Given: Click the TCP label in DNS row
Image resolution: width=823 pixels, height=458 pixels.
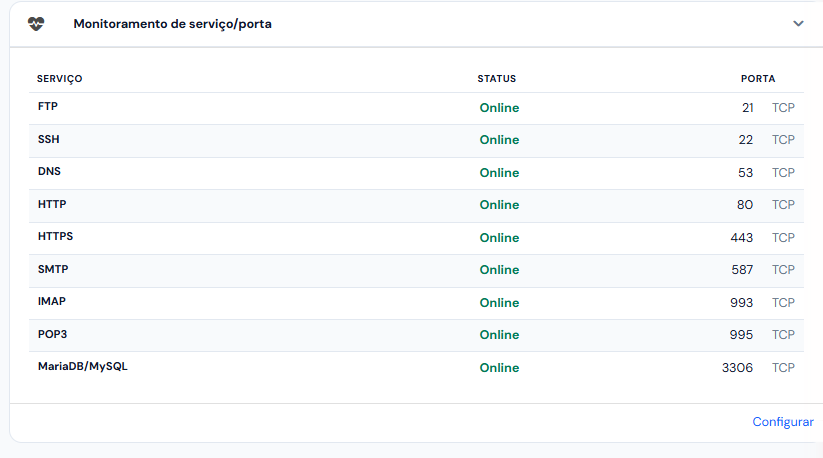Looking at the screenshot, I should click(x=783, y=173).
